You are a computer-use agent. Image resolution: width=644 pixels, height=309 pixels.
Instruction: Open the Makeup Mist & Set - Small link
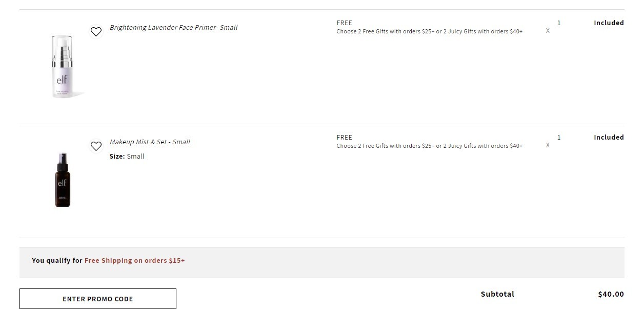(x=150, y=142)
